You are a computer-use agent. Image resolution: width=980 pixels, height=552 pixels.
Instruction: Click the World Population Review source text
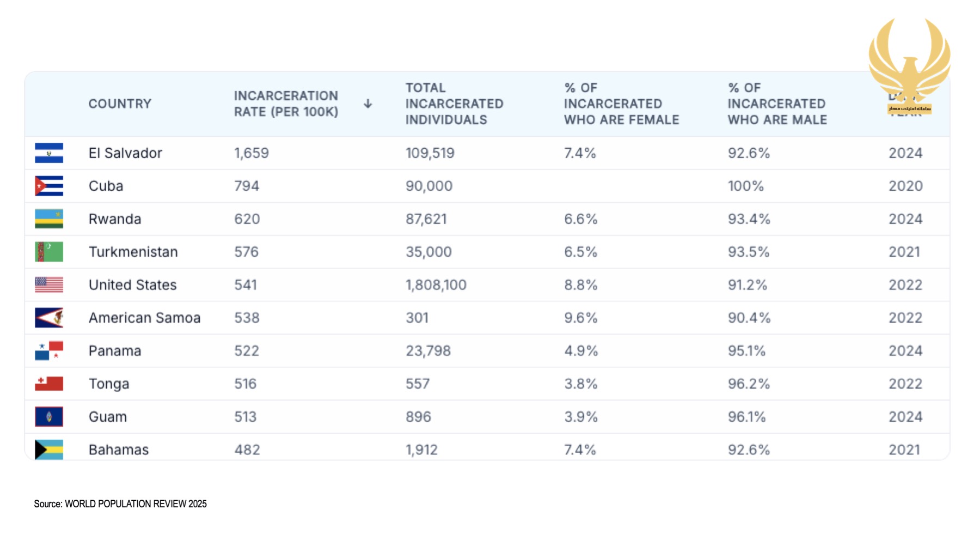click(120, 504)
